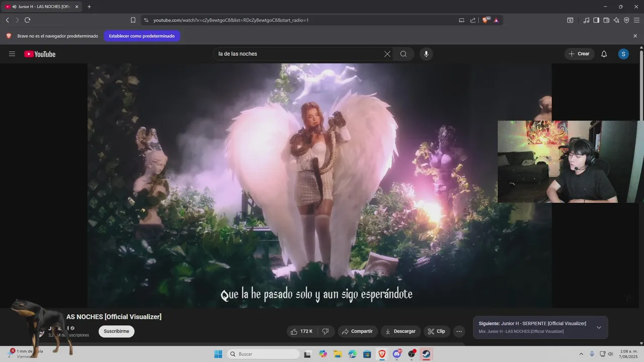Open Brave main hamburger menu

(636, 20)
